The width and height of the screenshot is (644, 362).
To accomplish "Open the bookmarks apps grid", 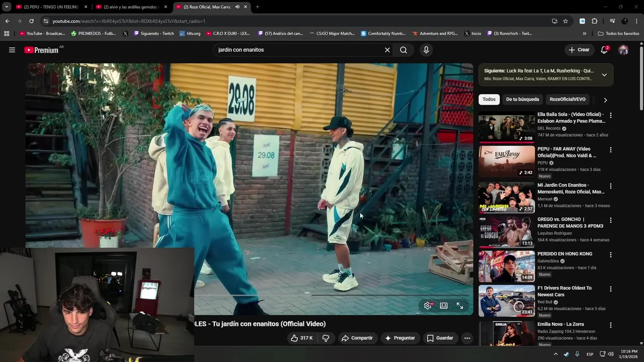I will click(7, 34).
